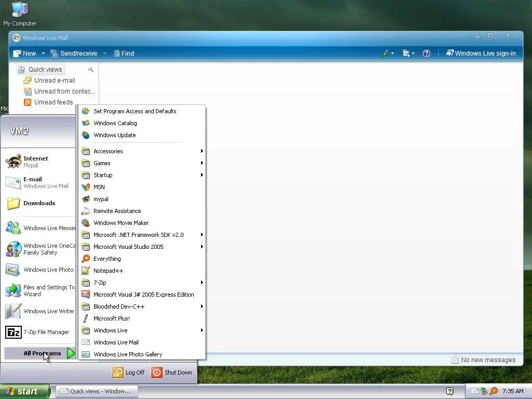Launch Microsoft Visual J# 2005 Express Edition
The height and width of the screenshot is (399, 532).
click(142, 295)
